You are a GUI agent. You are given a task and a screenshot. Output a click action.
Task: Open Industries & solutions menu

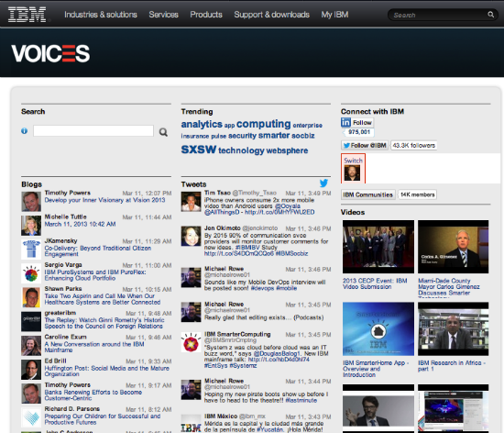coord(101,15)
